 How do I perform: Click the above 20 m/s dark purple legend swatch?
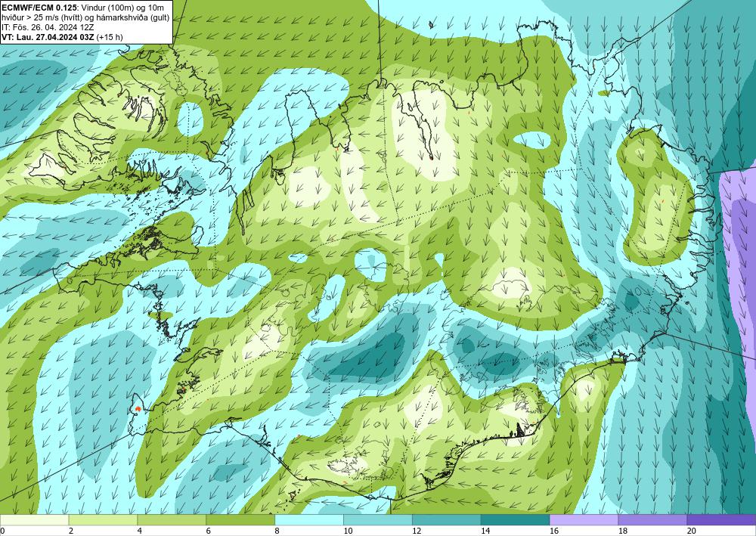click(x=721, y=520)
